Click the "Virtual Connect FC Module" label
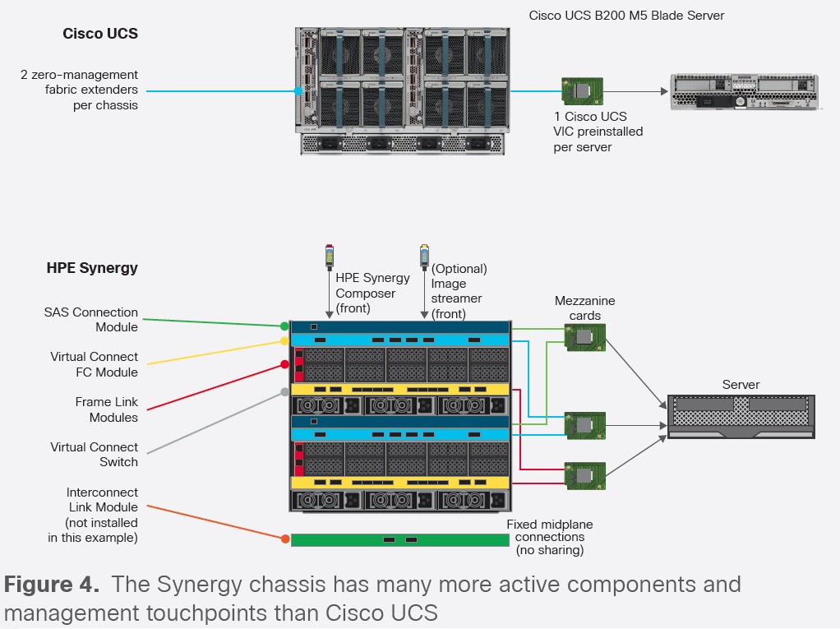The image size is (840, 629). (95, 364)
